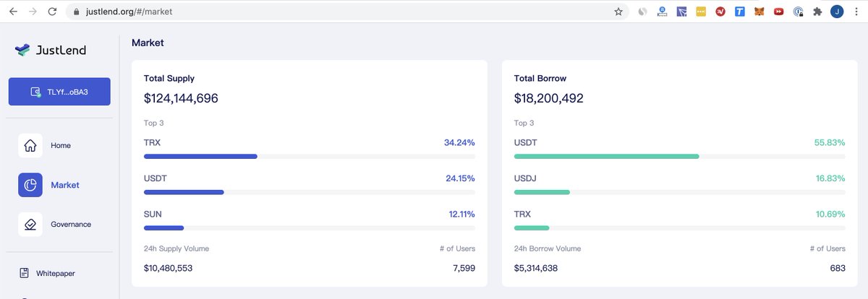This screenshot has width=868, height=299.
Task: Select Market in the sidebar
Action: click(65, 186)
